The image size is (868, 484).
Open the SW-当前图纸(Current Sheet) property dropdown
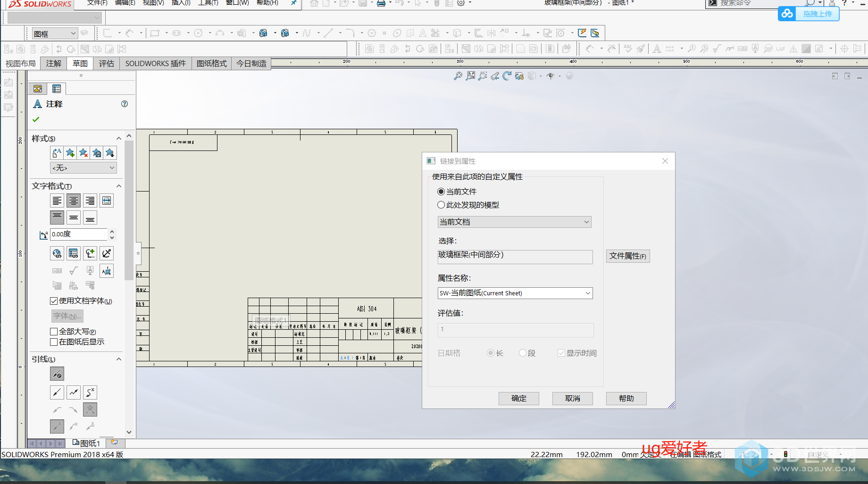515,293
